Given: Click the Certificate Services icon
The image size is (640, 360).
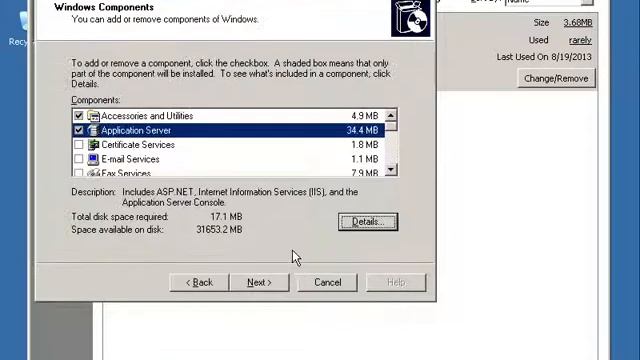Looking at the screenshot, I should pos(93,144).
